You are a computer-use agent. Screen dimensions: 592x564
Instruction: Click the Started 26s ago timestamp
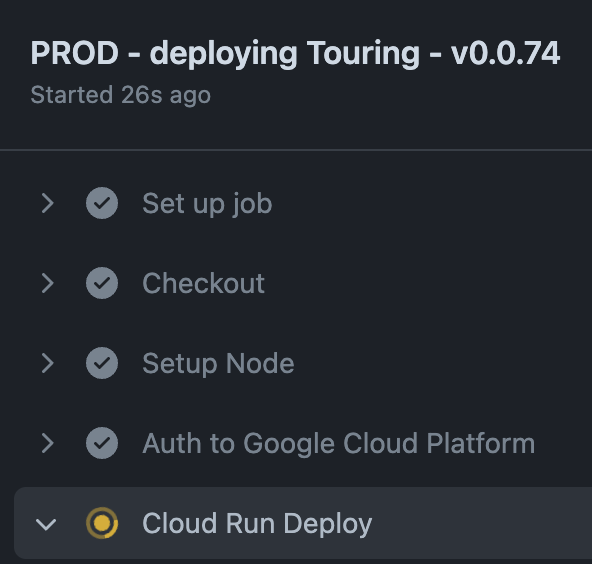point(121,95)
